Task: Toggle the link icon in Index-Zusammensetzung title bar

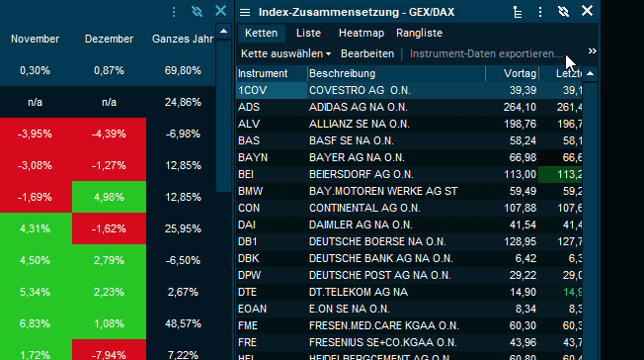Action: click(563, 12)
